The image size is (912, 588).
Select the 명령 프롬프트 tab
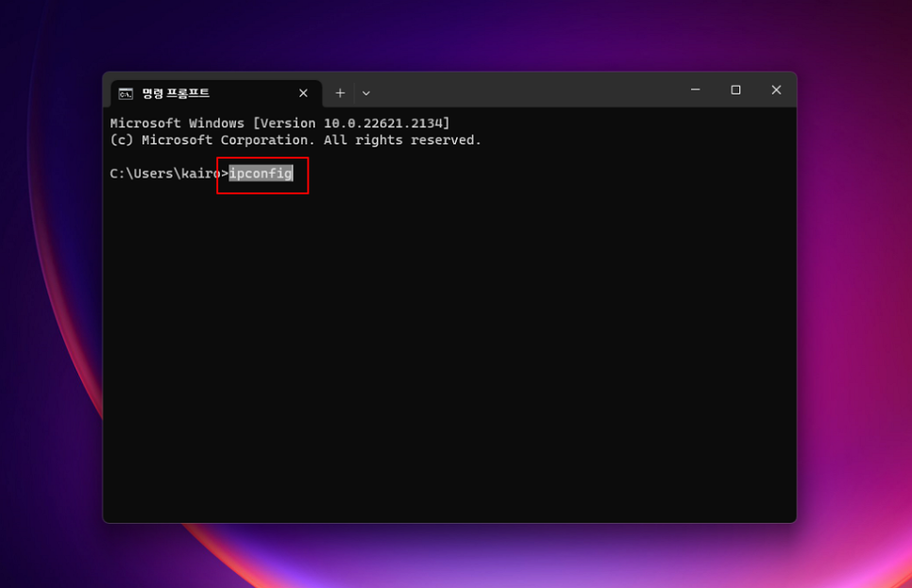coord(216,93)
